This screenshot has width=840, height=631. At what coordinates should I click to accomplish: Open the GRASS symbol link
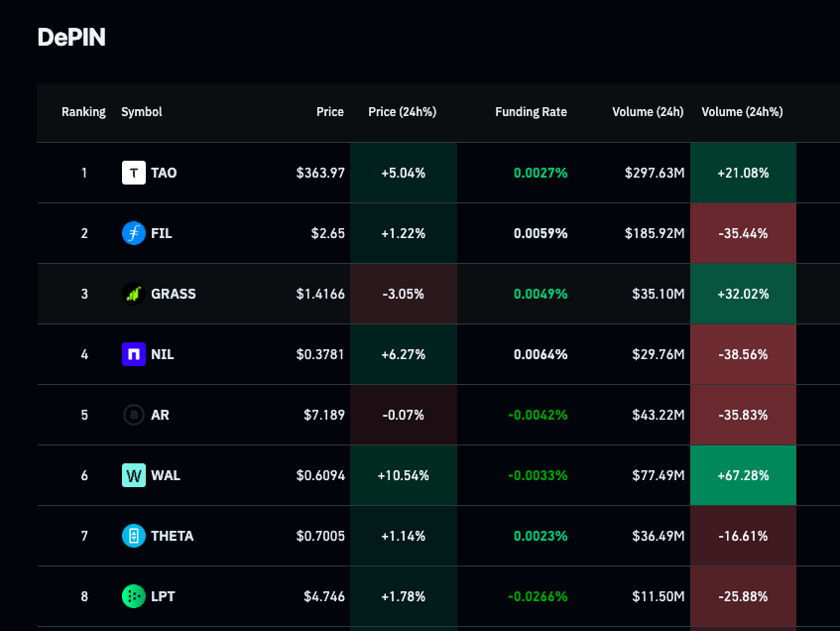pyautogui.click(x=174, y=294)
